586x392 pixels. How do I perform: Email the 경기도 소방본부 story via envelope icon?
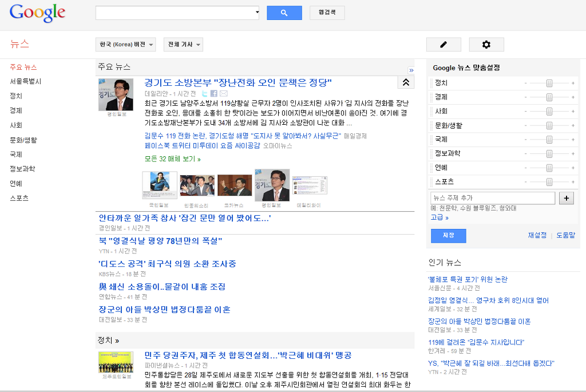224,93
